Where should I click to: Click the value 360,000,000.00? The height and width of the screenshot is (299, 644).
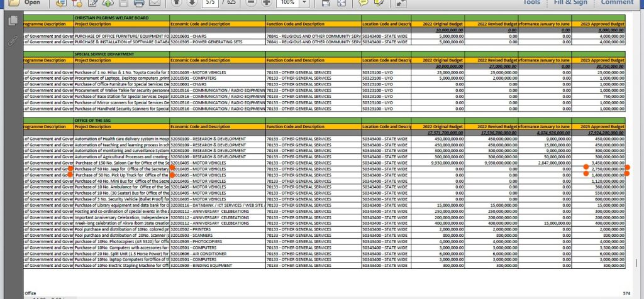click(x=610, y=187)
